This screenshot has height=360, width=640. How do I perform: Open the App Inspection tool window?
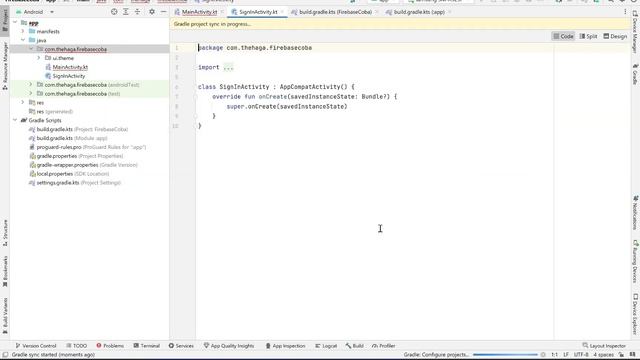click(x=285, y=346)
